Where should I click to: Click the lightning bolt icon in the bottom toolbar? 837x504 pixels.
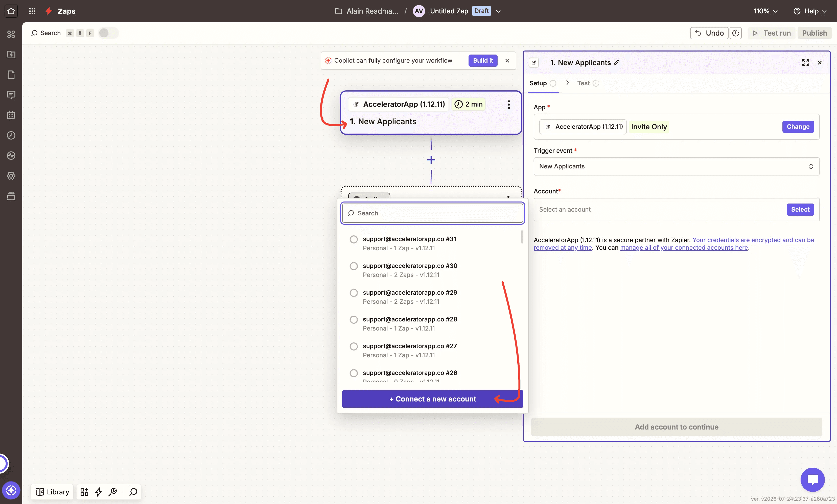click(99, 492)
